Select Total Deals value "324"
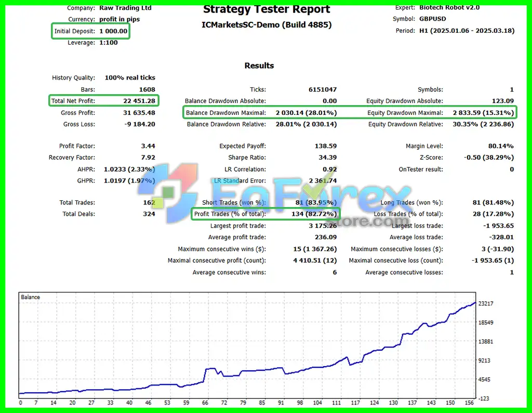Image resolution: width=532 pixels, height=413 pixels. coord(149,214)
